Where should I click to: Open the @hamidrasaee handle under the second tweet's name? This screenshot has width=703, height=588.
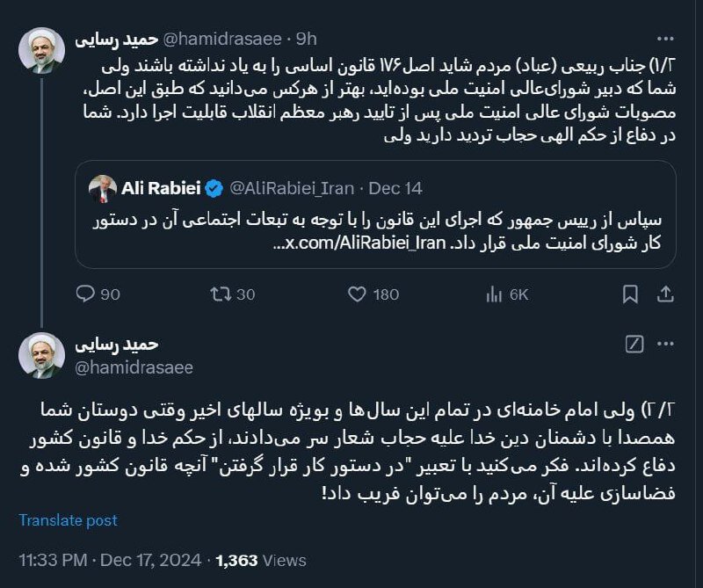(134, 367)
